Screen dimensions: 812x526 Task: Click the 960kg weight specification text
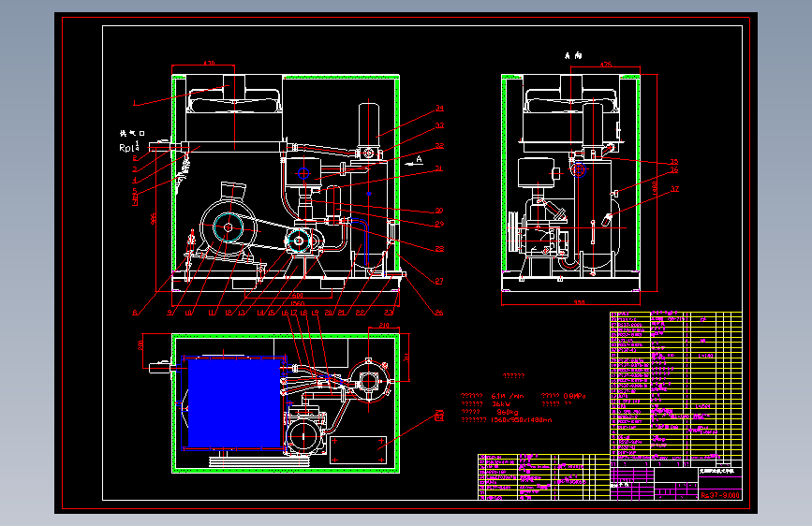tap(507, 412)
